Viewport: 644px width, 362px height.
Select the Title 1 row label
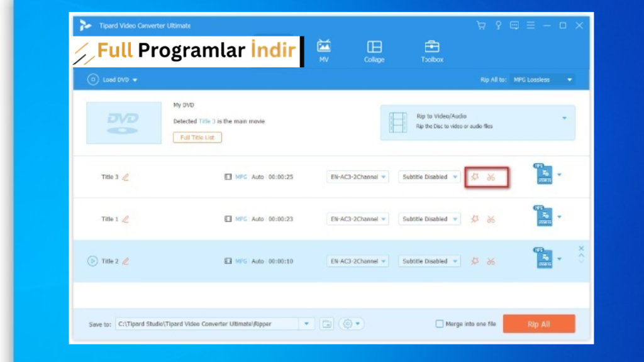point(109,219)
